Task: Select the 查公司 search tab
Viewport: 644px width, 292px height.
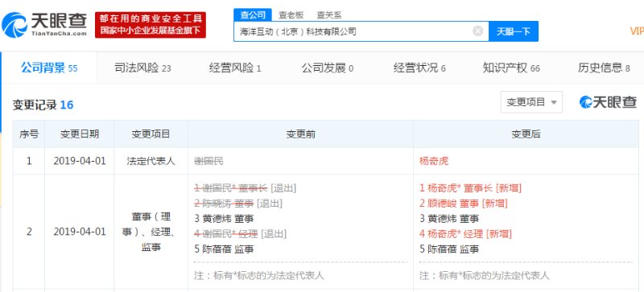Action: pos(253,15)
